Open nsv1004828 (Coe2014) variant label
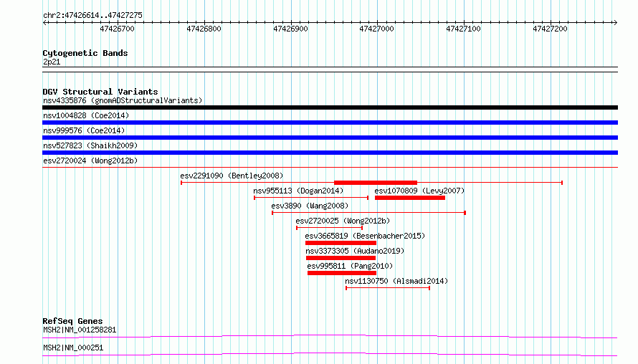Screen dimensions: 638x364 pos(86,115)
